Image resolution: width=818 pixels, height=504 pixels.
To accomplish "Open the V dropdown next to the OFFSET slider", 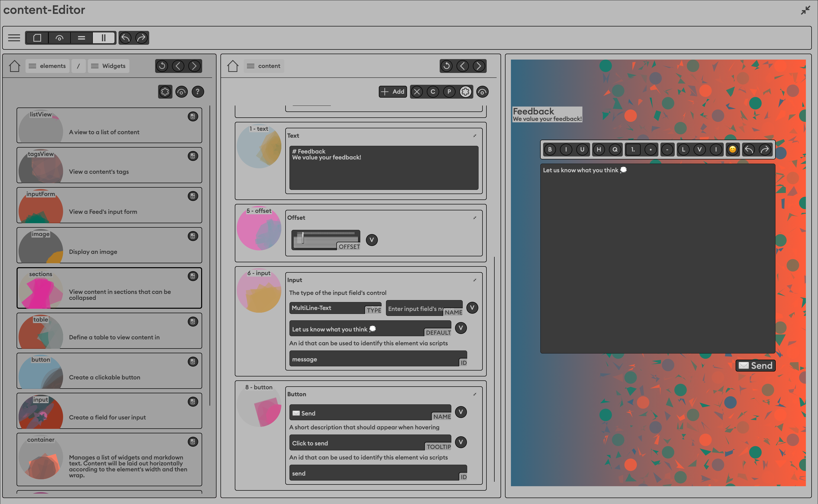I will [372, 240].
